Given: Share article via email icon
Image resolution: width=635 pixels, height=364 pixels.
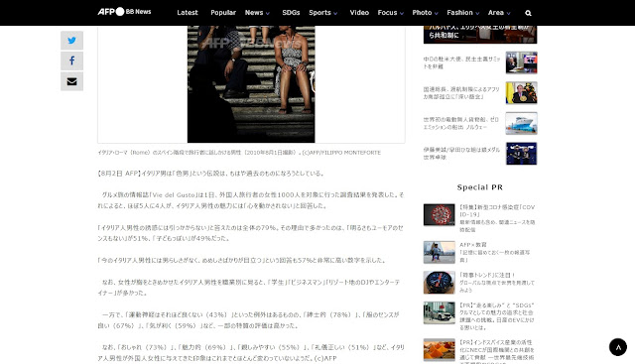Looking at the screenshot, I should pyautogui.click(x=71, y=81).
